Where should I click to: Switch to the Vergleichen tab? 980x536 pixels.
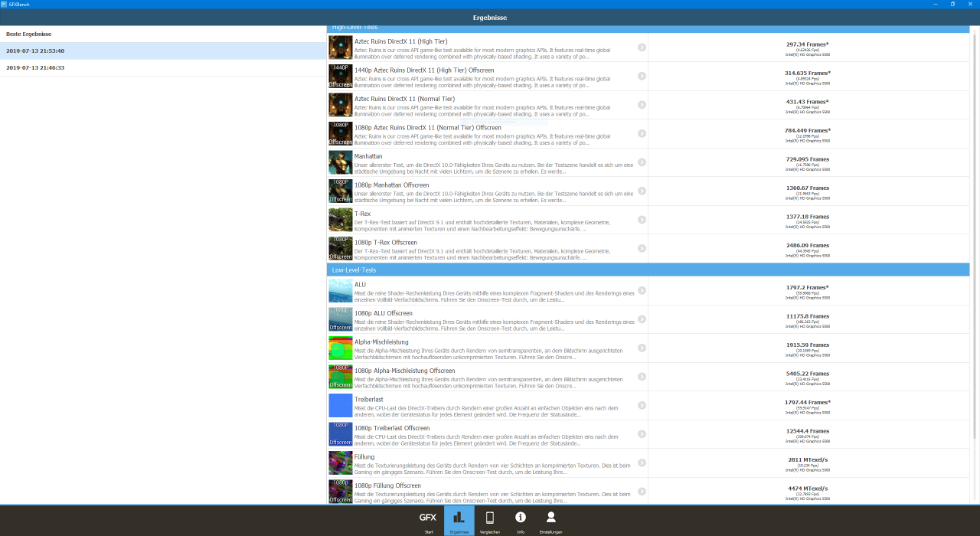point(490,521)
